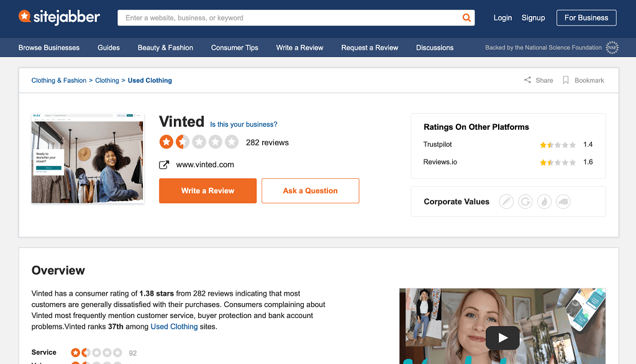Click the Service rating count 92
Image resolution: width=636 pixels, height=364 pixels.
point(133,353)
